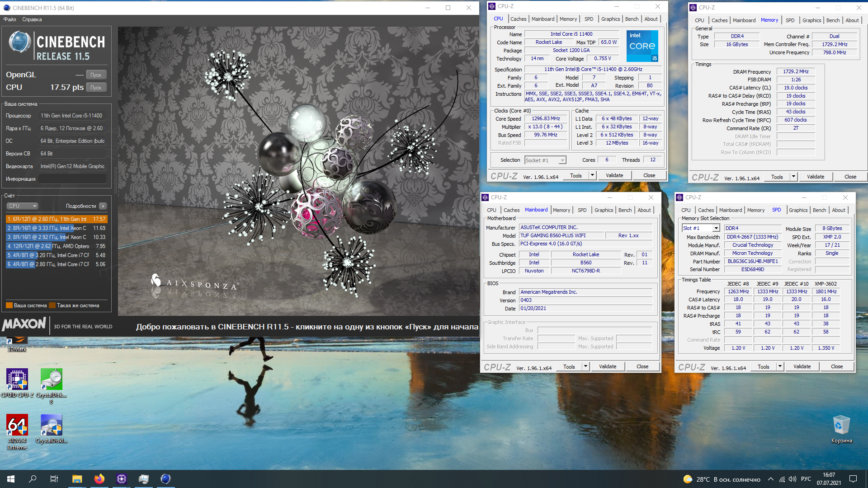
Task: Open the 3DMark desktop shortcut
Action: [17, 344]
